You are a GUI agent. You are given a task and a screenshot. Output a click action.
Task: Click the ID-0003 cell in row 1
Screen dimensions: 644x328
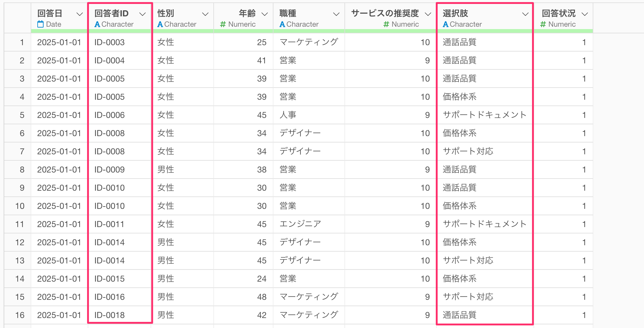110,42
